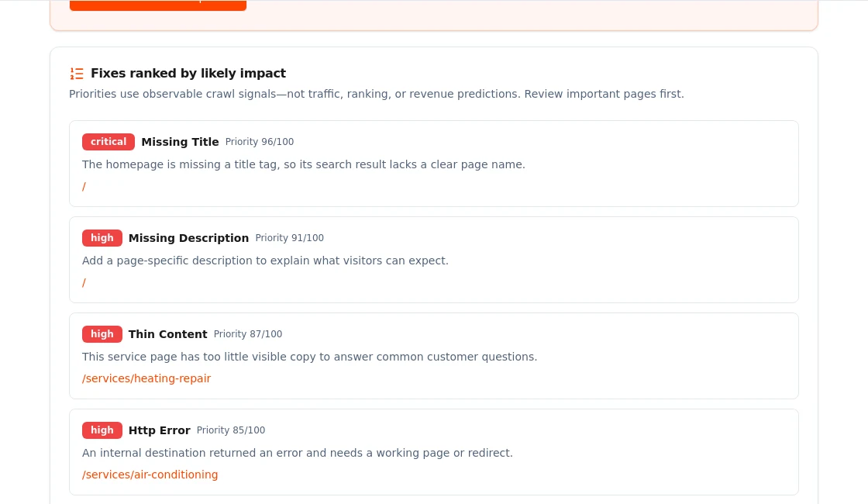Click the critical severity badge

108,142
